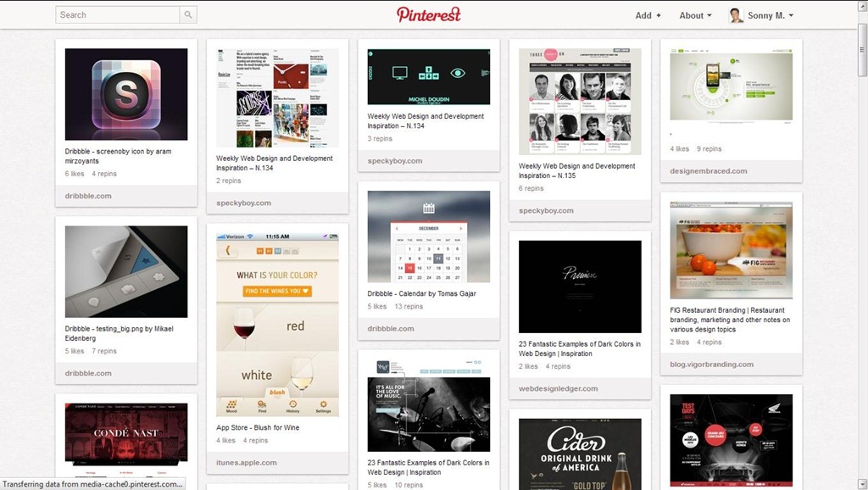Click the 'FIG Restaurant Branding' pin title

(x=730, y=320)
